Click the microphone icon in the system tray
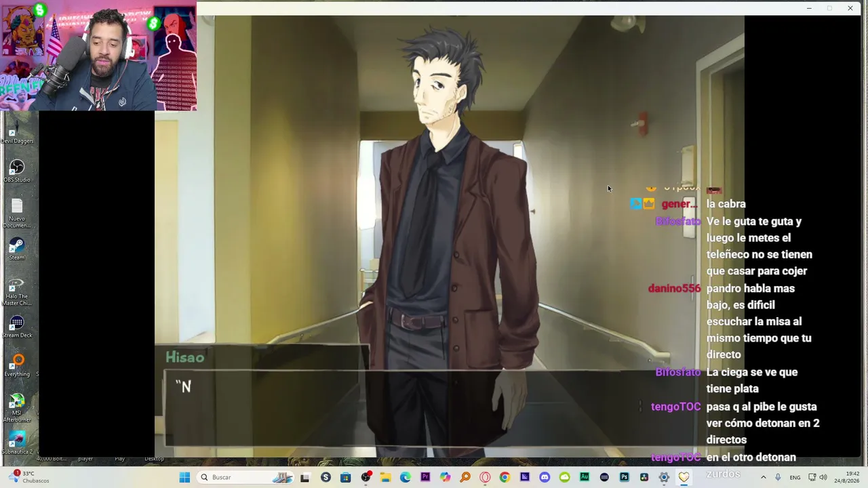Viewport: 868px width, 488px height. click(x=778, y=477)
